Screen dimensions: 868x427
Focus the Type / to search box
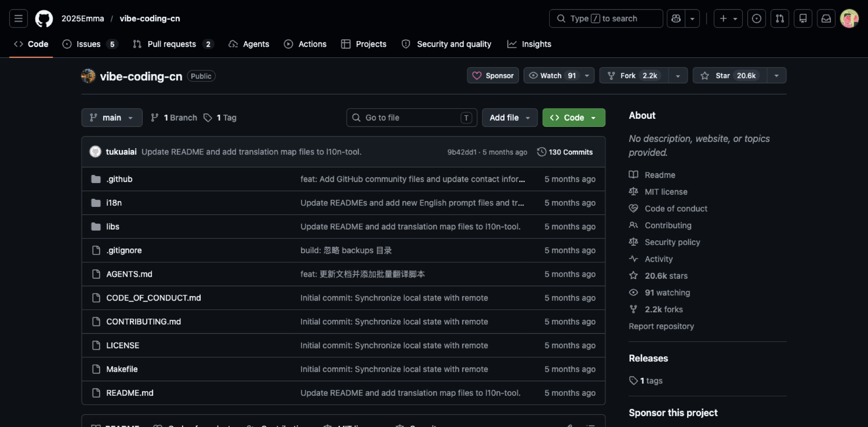pos(606,19)
